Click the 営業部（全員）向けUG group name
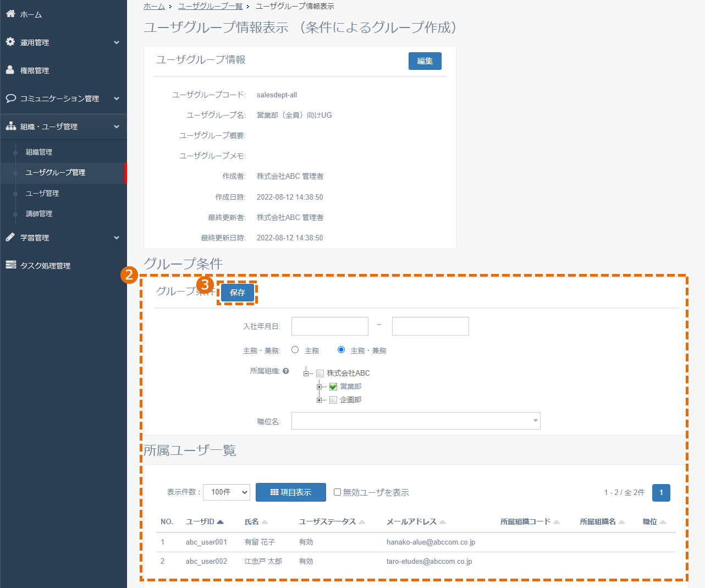The image size is (705, 588). pyautogui.click(x=294, y=116)
